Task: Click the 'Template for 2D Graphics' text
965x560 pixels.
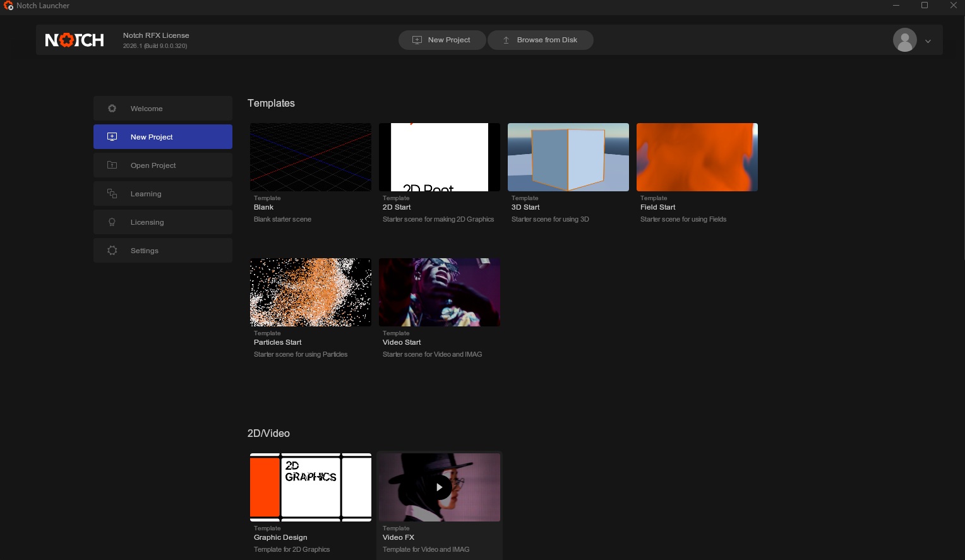Action: tap(292, 549)
